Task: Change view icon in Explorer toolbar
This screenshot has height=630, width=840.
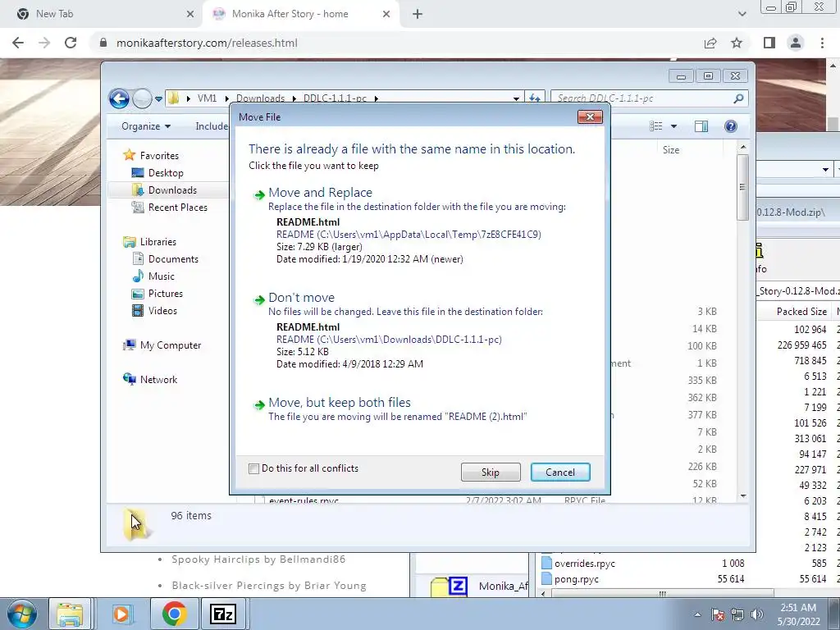Action: (x=655, y=126)
